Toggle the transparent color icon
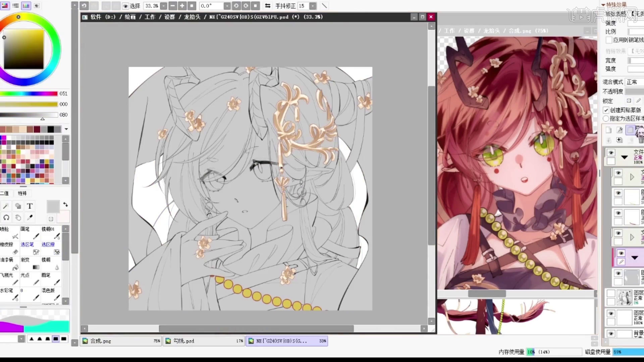644x362 pixels. (51, 219)
